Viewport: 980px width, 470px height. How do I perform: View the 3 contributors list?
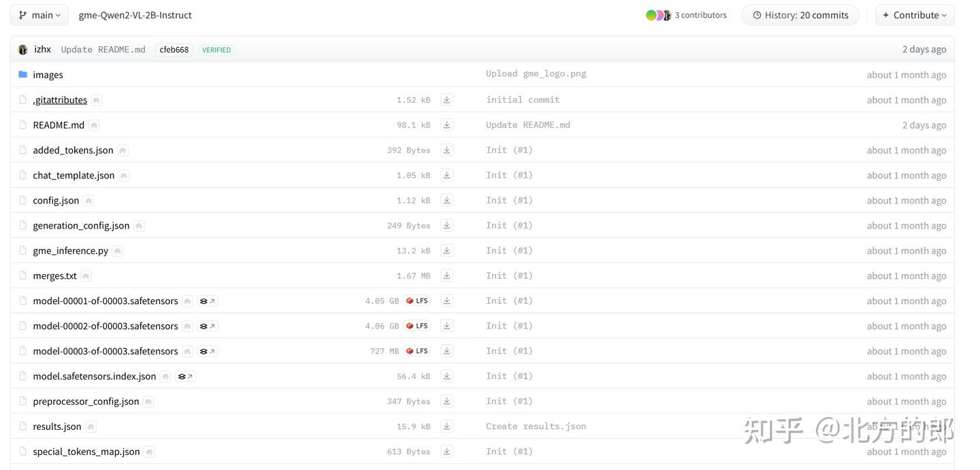(687, 15)
